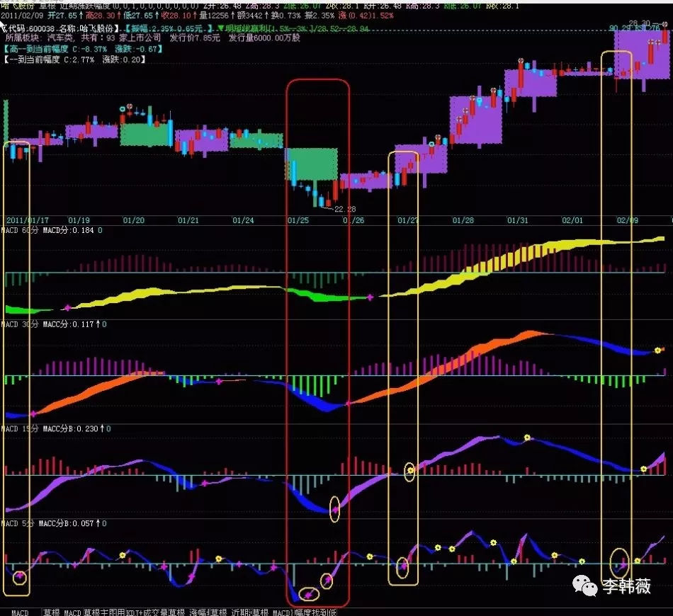Screen dimensions: 673x616
Task: Click the 01/24 date label
Action: click(243, 220)
